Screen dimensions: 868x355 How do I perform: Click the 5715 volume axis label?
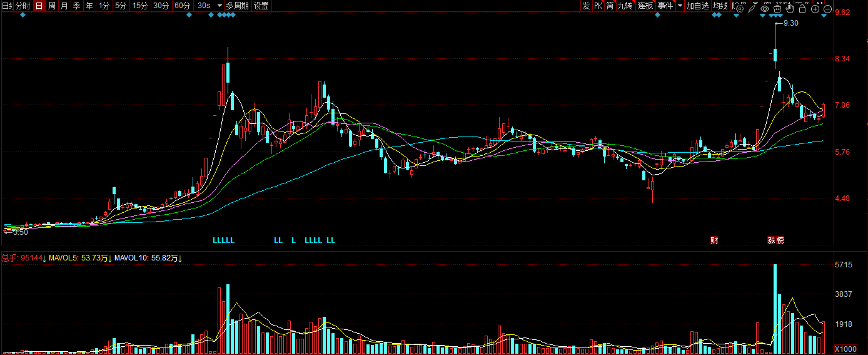point(844,265)
